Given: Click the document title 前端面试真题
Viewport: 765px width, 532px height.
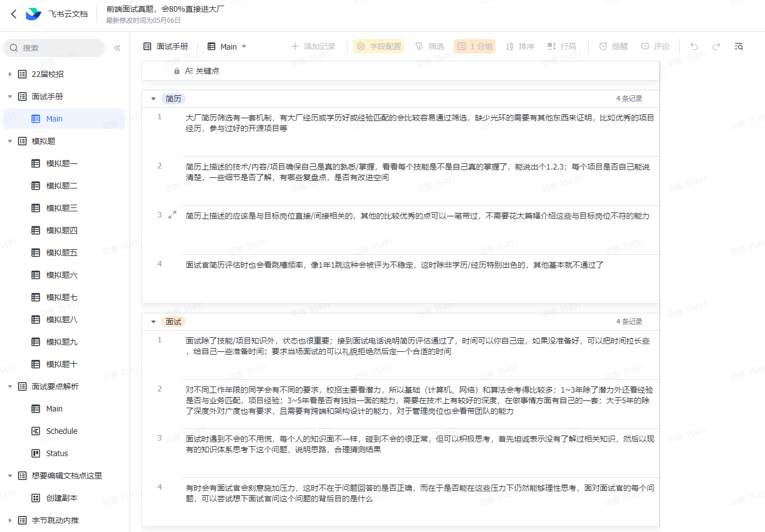Looking at the screenshot, I should point(165,9).
